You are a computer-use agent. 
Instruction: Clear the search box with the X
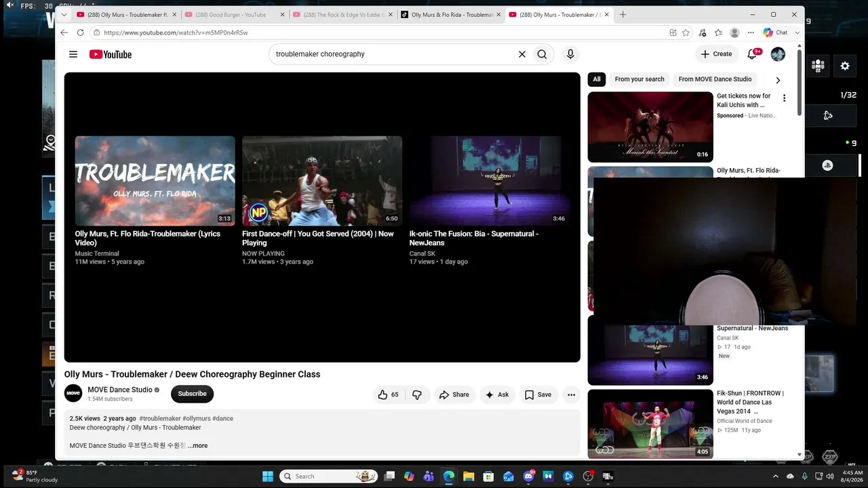tap(522, 54)
